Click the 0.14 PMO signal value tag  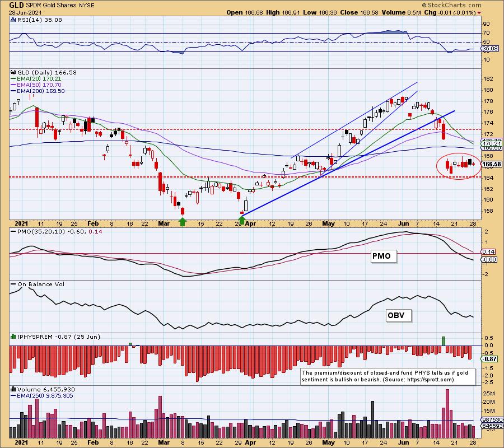point(488,251)
